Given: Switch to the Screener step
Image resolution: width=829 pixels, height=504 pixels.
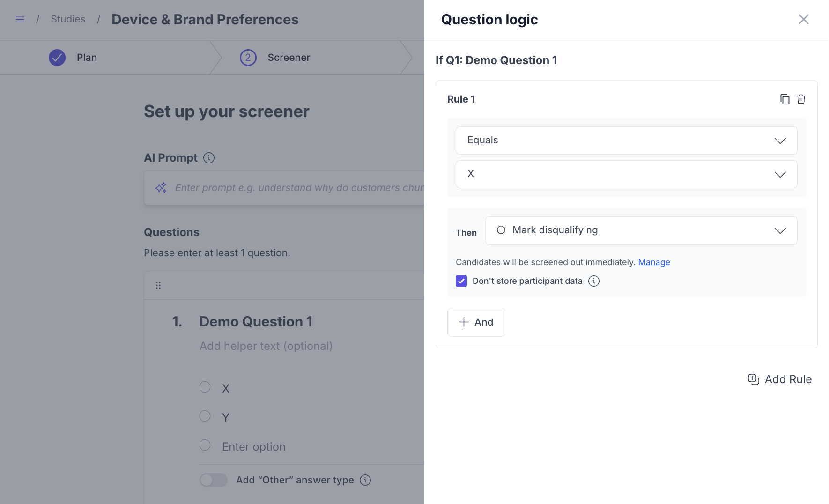Looking at the screenshot, I should coord(289,58).
